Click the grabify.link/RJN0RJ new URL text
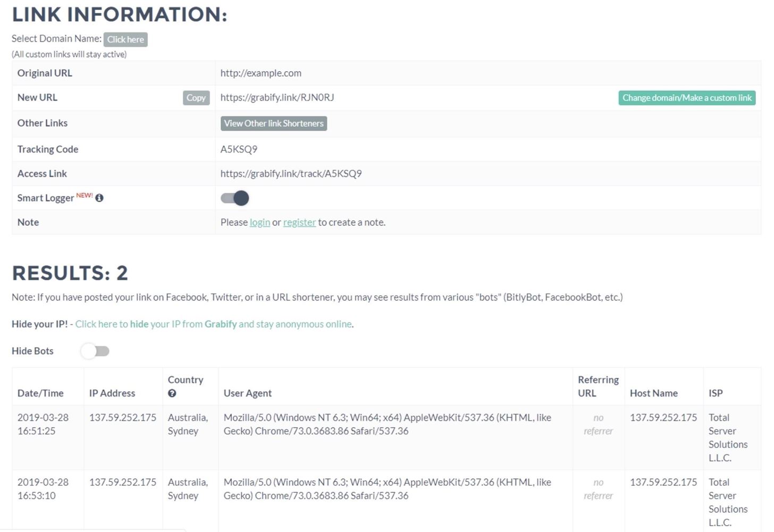Screen dimensions: 774x532 277,98
